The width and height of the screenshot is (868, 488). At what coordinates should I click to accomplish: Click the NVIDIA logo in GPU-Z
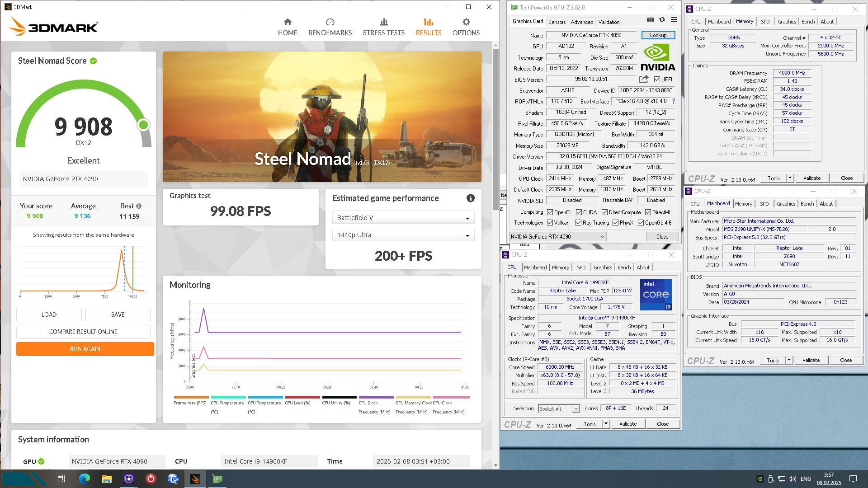pos(658,57)
